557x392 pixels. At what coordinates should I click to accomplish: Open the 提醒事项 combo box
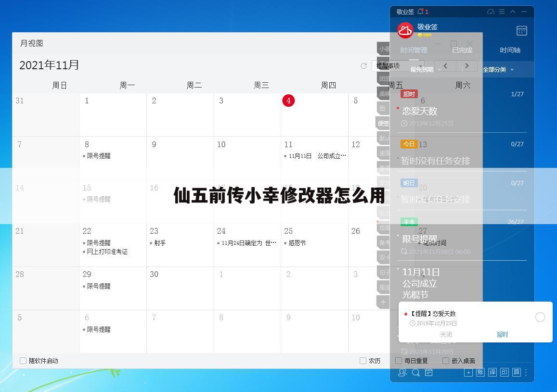(x=398, y=66)
